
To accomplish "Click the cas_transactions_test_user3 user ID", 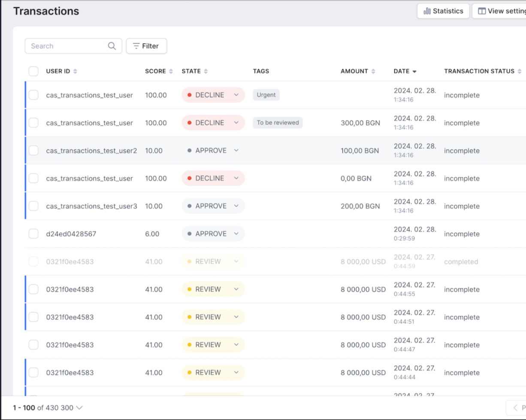I will [92, 206].
